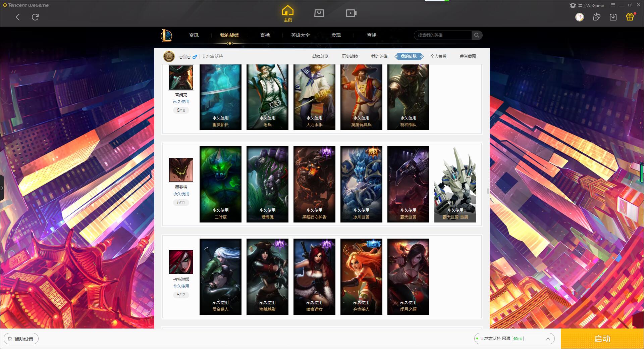644x349 pixels.
Task: Open the 英勇玩具兵 skin card
Action: point(361,97)
